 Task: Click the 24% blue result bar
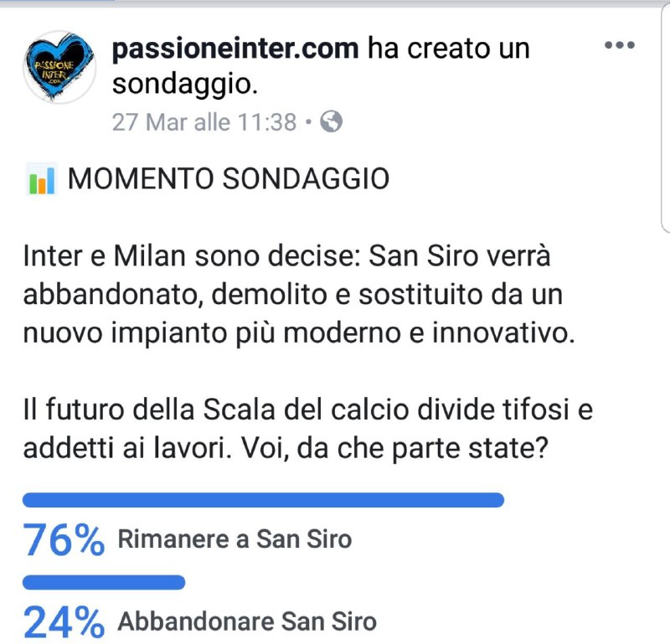point(104,582)
